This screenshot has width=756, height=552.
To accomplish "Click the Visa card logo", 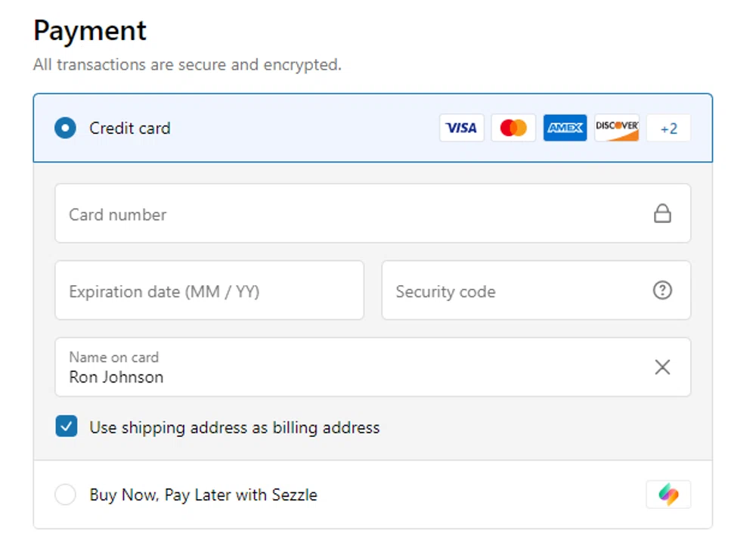I will pos(461,128).
